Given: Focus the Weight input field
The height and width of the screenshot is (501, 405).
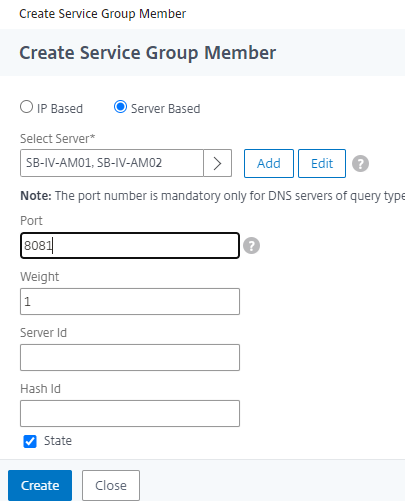Looking at the screenshot, I should [130, 302].
